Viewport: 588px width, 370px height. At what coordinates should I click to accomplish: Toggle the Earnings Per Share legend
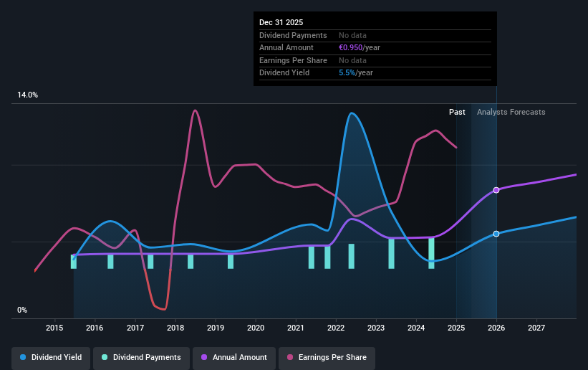[x=327, y=358]
